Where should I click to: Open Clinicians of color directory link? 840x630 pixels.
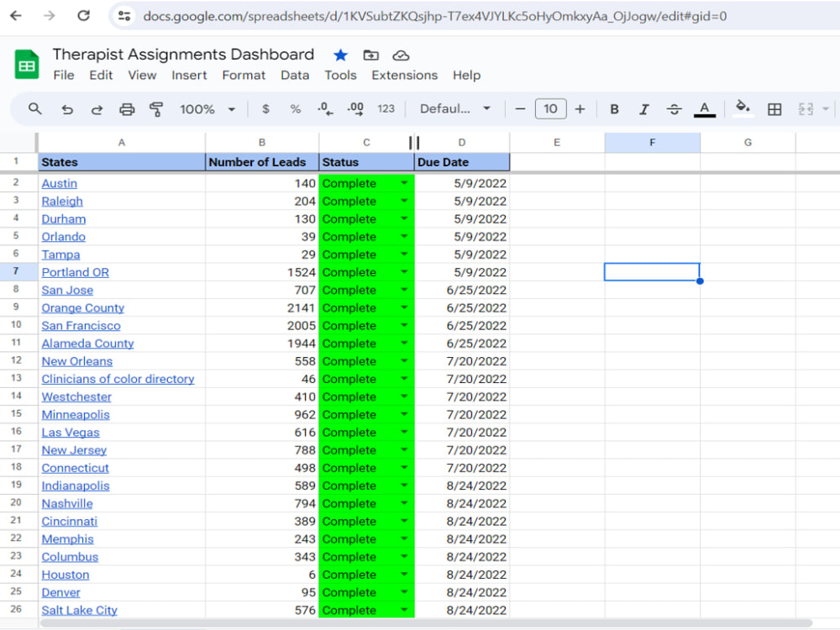point(118,379)
